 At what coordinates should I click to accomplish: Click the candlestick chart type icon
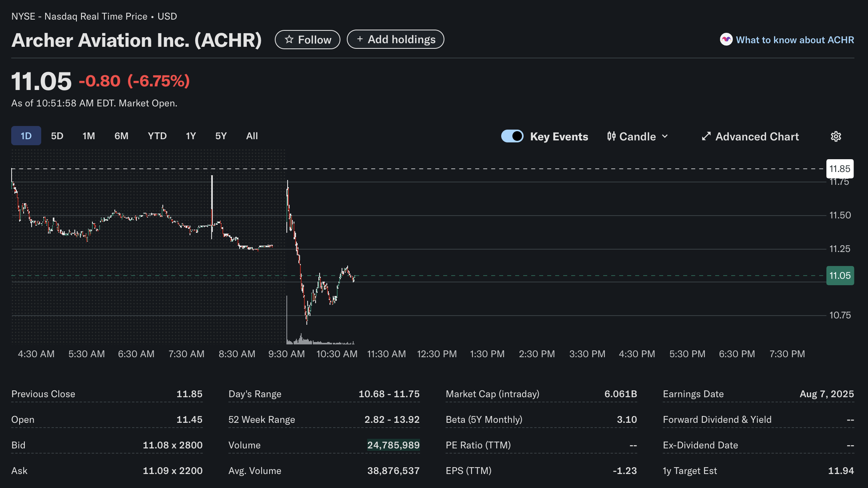point(611,136)
